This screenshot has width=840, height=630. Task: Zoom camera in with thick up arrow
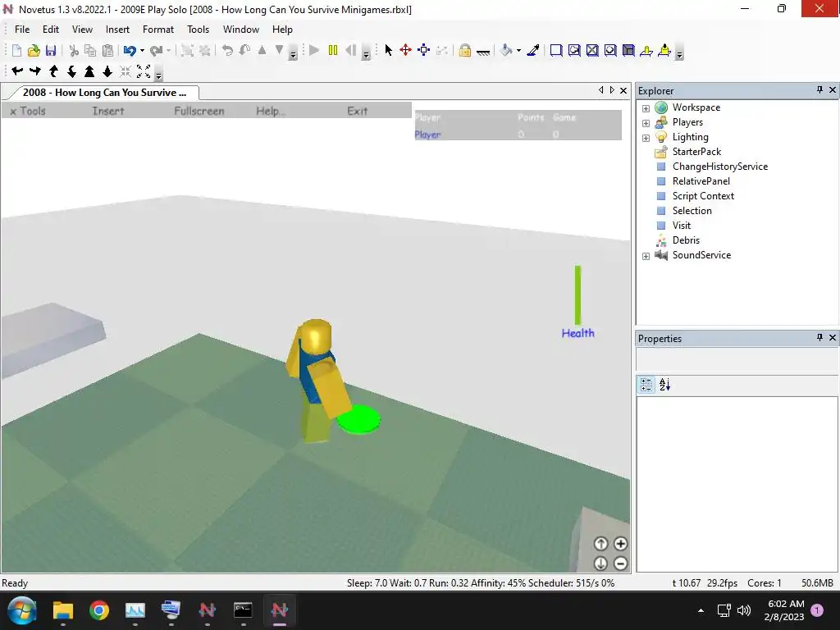pos(89,71)
